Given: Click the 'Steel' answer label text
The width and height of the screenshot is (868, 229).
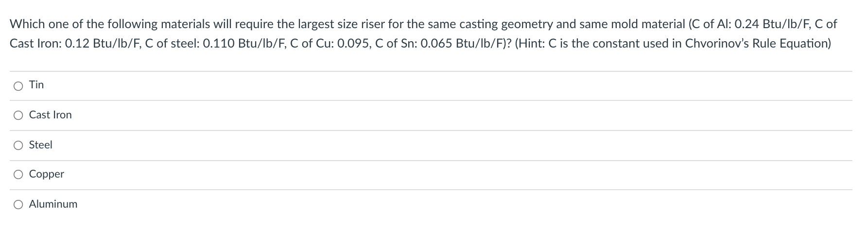Looking at the screenshot, I should tap(41, 145).
